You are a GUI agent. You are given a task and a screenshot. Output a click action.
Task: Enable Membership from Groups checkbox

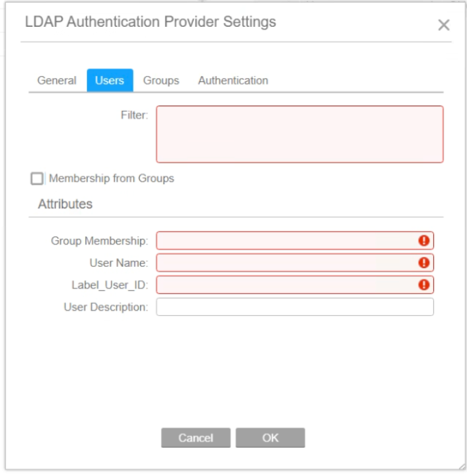(37, 178)
